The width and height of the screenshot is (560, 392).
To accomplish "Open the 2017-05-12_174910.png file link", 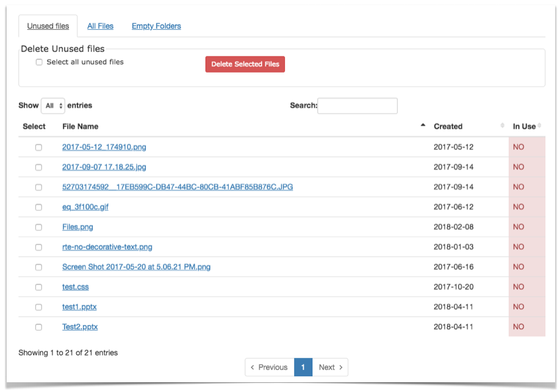I will coord(107,147).
